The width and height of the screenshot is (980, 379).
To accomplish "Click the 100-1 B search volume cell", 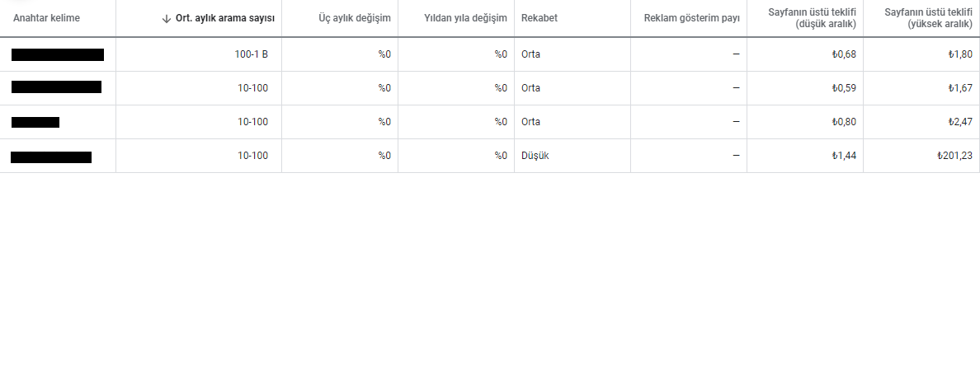I will [x=252, y=54].
